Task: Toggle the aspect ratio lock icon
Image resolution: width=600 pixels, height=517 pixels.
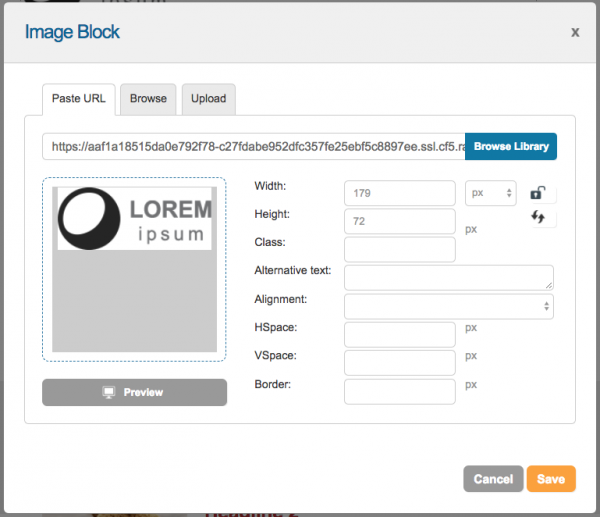Action: [538, 194]
